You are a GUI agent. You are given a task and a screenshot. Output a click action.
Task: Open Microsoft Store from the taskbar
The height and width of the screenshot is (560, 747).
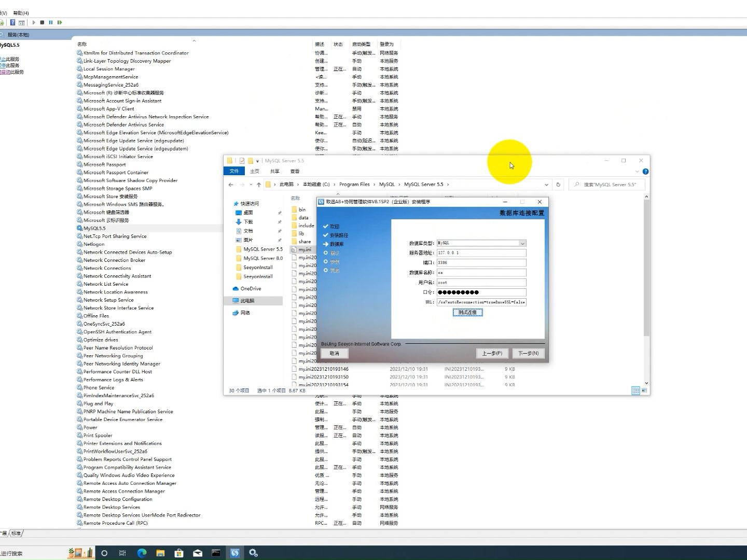(179, 553)
